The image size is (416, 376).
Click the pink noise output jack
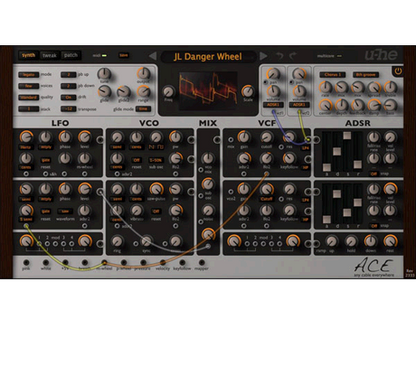(x=26, y=263)
